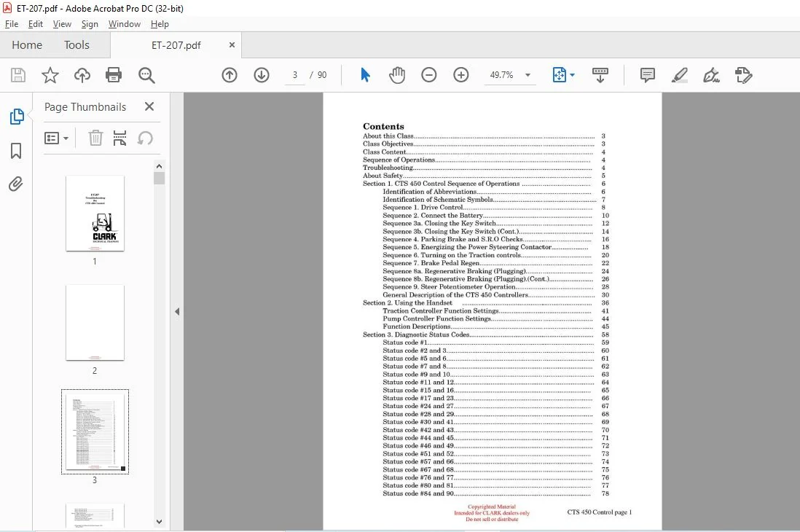Screen dimensions: 800x532
Task: Click the fit page view icon
Action: [x=559, y=75]
